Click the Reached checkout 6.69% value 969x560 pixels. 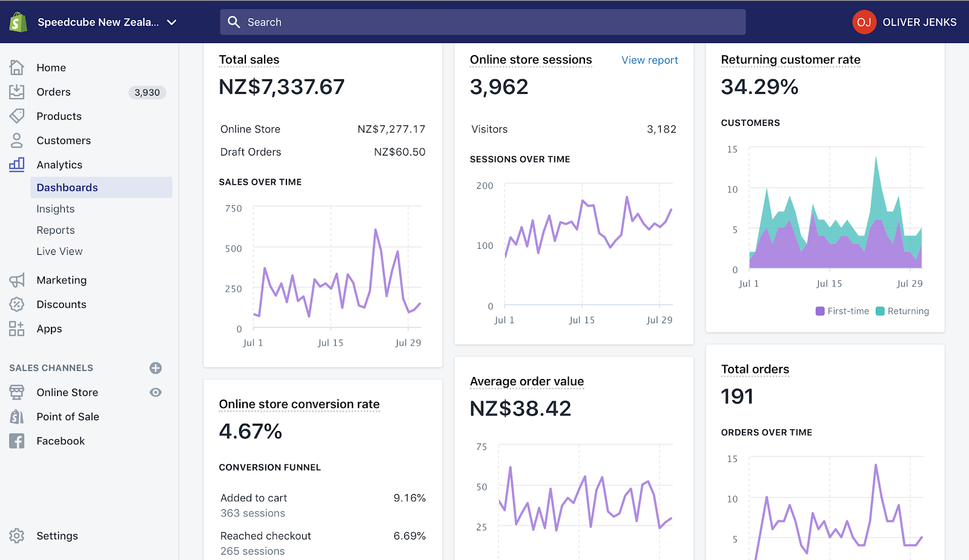point(409,536)
